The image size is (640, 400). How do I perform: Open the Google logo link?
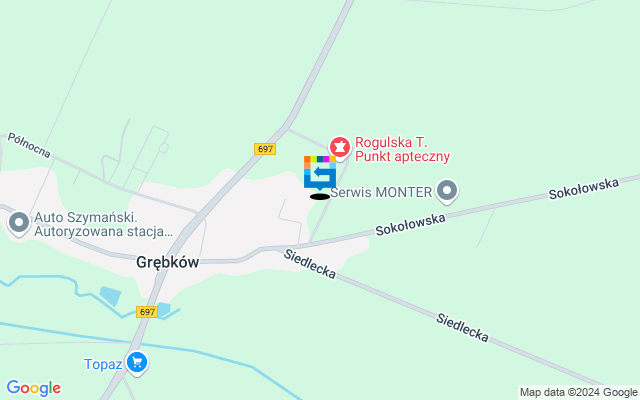(x=33, y=388)
